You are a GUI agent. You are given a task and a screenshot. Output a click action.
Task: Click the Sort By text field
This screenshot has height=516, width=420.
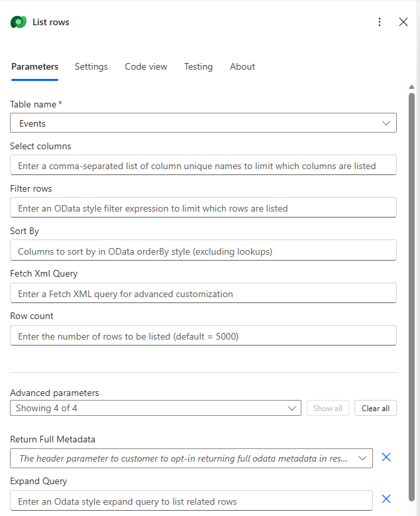pyautogui.click(x=203, y=251)
